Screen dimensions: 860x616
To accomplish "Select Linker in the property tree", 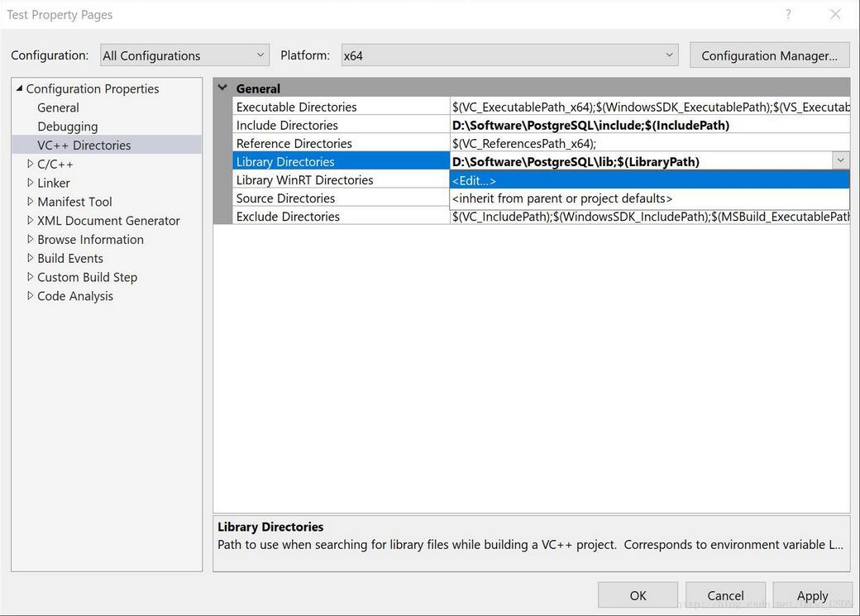I will tap(54, 183).
